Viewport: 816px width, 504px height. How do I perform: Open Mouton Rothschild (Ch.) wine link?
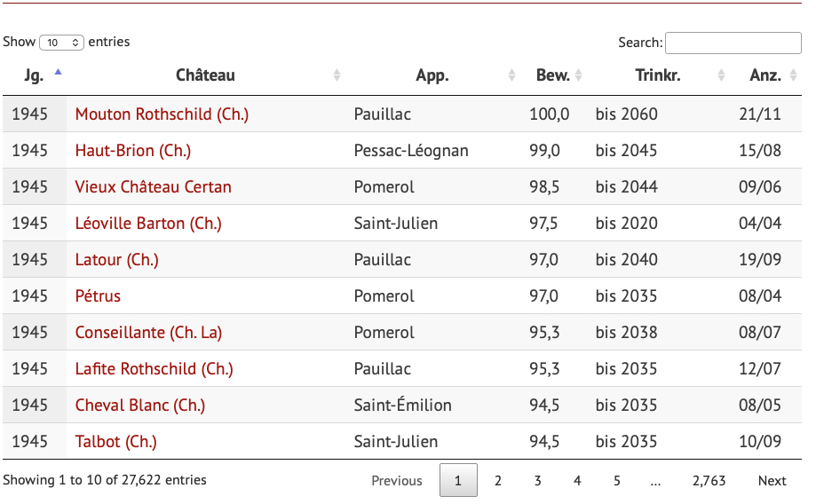click(162, 114)
